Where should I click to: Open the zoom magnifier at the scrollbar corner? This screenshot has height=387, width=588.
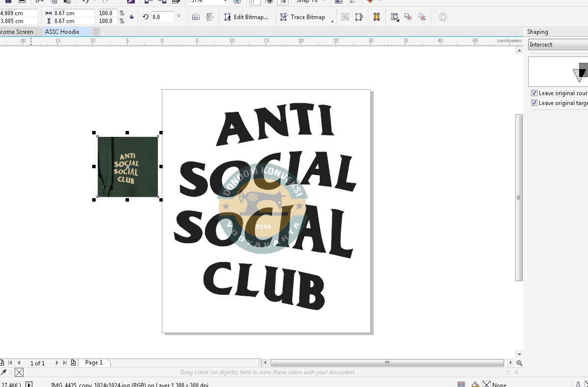519,362
